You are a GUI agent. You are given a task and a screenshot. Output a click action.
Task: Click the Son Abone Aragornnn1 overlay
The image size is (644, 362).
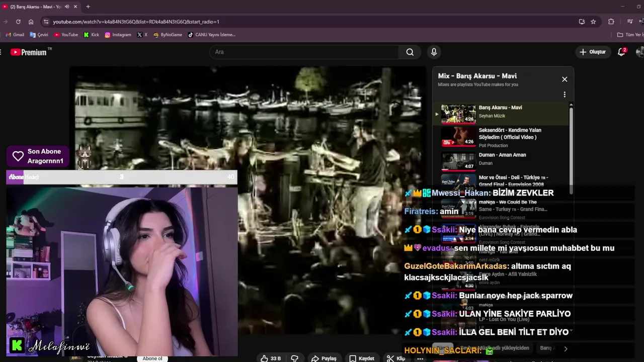[x=38, y=156]
